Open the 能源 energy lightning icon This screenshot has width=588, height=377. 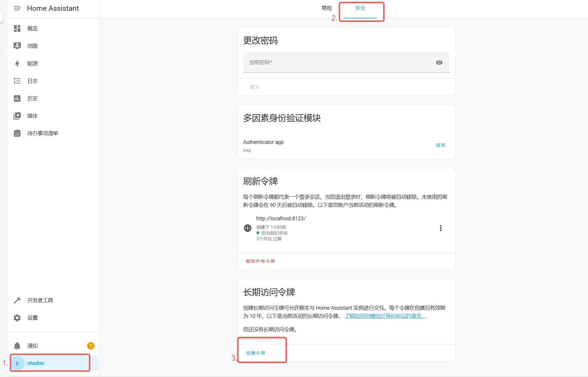pos(17,64)
